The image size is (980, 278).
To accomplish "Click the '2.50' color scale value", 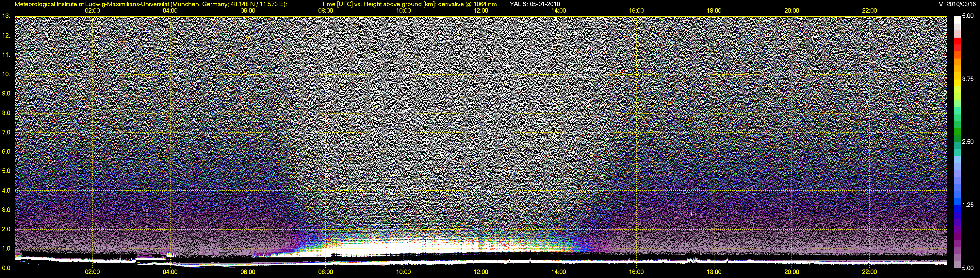I will pyautogui.click(x=968, y=142).
